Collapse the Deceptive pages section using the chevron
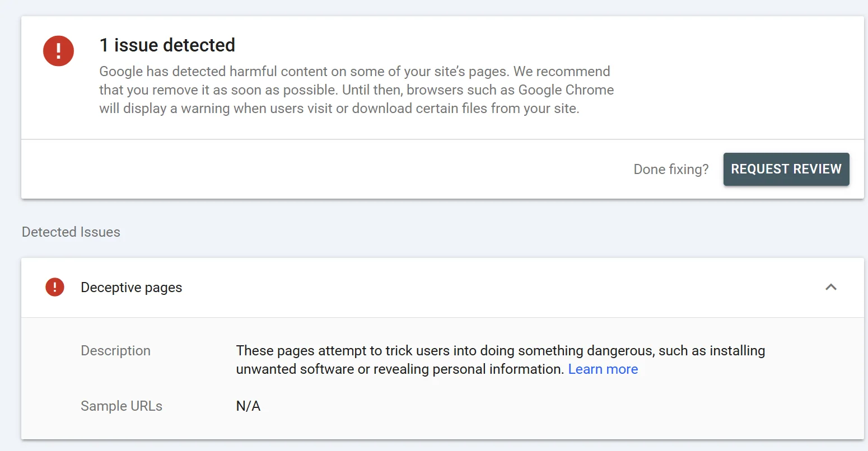The height and width of the screenshot is (451, 868). (x=830, y=288)
